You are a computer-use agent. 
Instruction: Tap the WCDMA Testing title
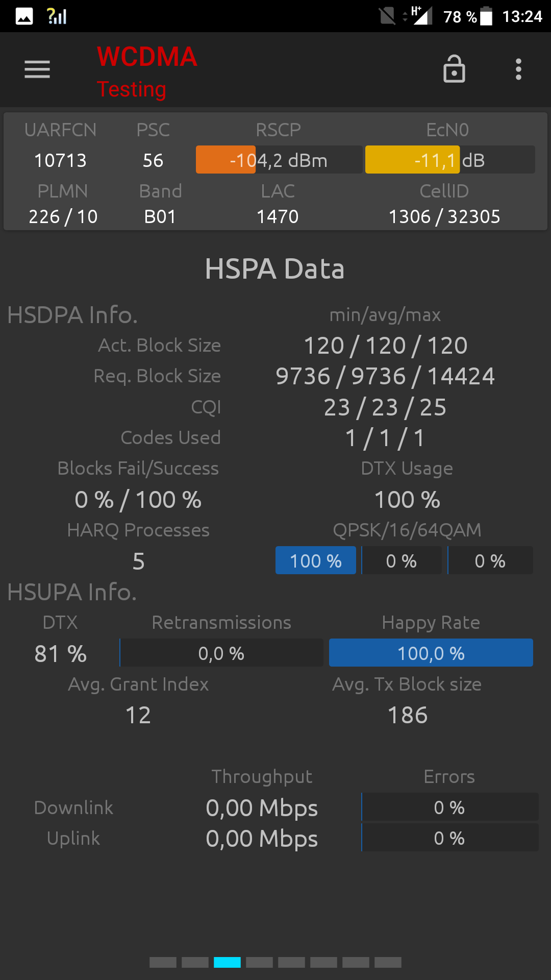[147, 72]
